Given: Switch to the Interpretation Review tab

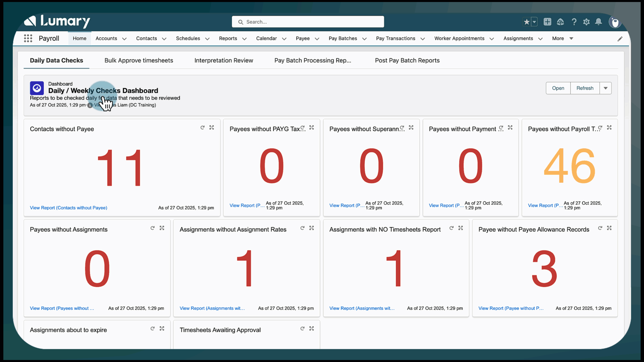Looking at the screenshot, I should click(224, 60).
